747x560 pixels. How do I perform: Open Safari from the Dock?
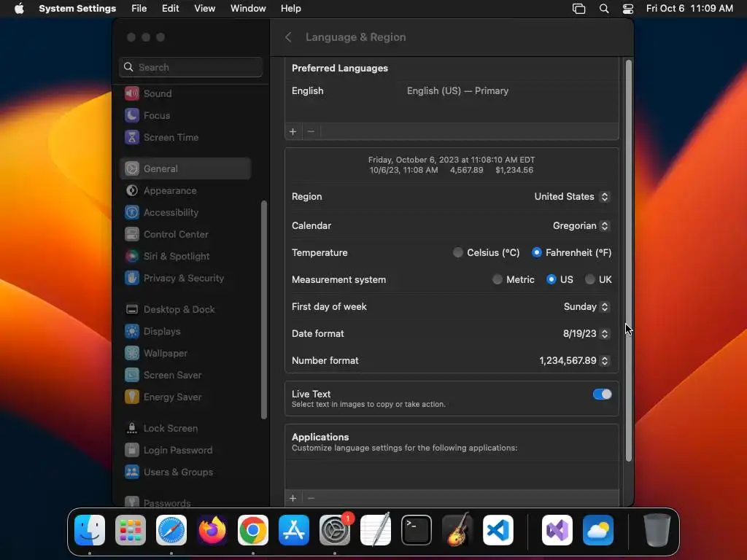[x=171, y=530]
